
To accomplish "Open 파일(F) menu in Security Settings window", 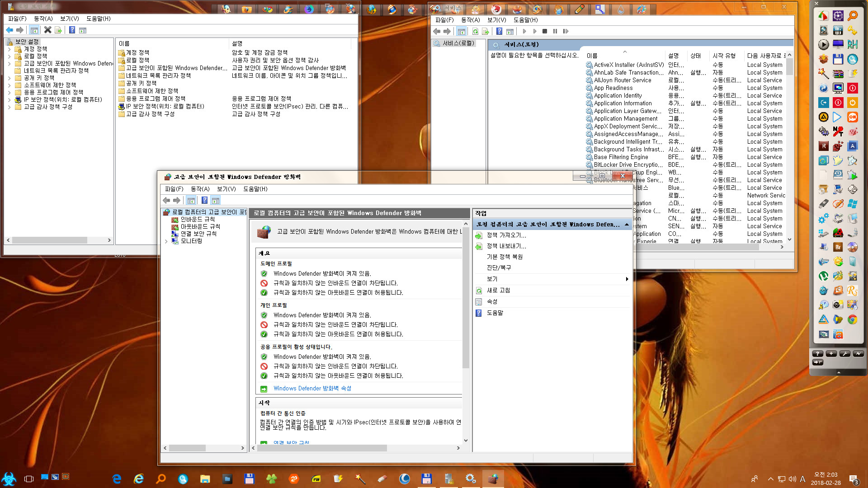I will click(x=17, y=19).
